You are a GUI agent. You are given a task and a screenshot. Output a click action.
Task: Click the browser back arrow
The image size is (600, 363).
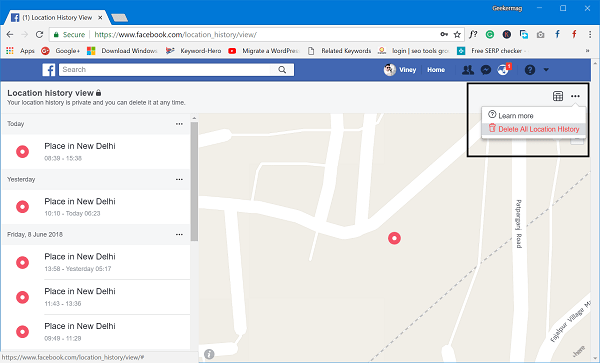[x=10, y=34]
